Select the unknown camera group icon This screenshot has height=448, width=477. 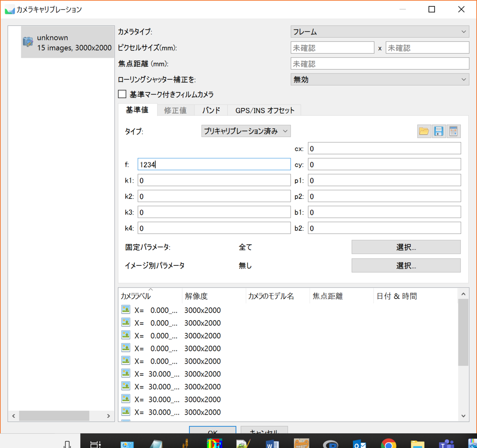[x=28, y=42]
